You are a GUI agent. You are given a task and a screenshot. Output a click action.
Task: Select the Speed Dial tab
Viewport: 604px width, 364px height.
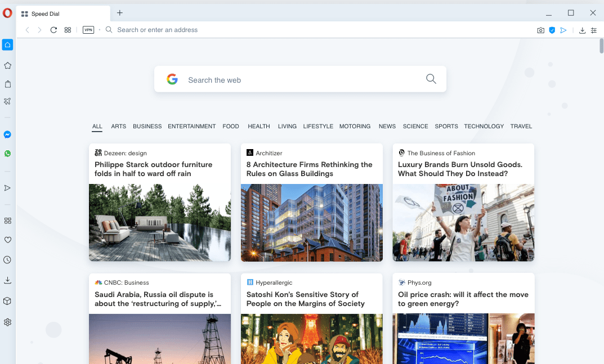coord(63,14)
